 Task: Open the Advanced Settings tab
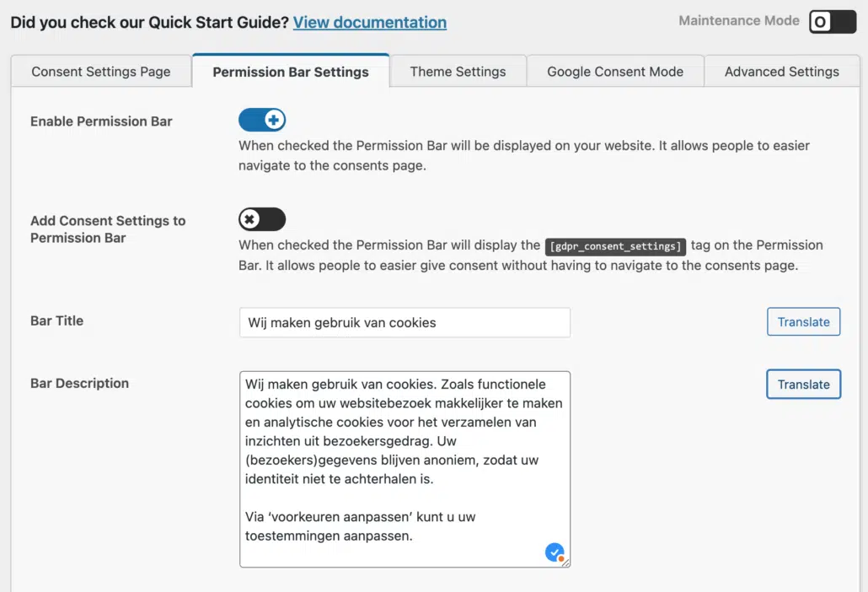[x=782, y=72]
